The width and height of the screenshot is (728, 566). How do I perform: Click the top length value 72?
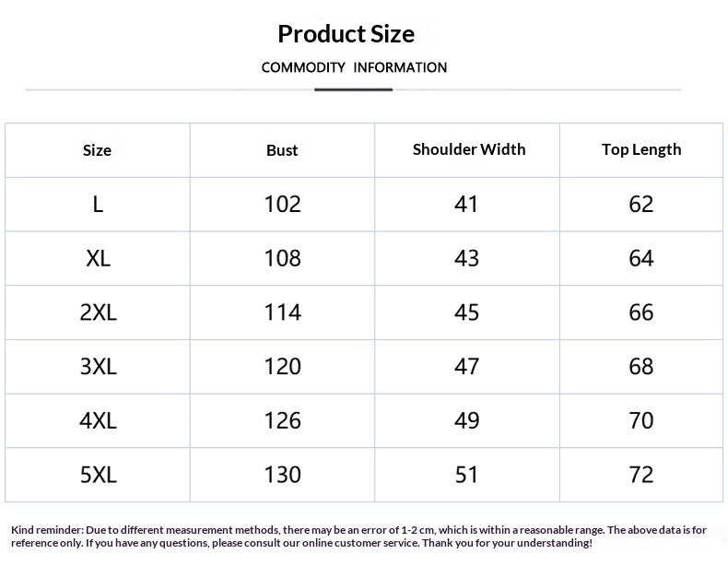click(x=641, y=475)
